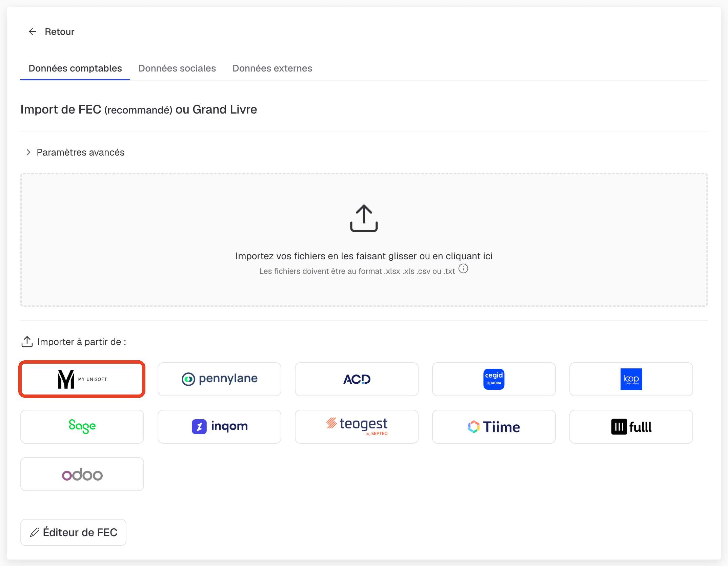Import from Sage
728x566 pixels.
pos(82,427)
